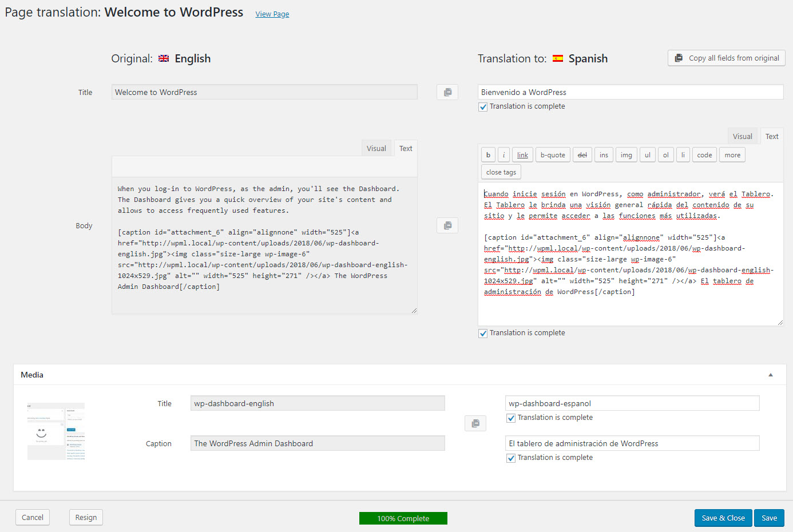
Task: Click the img quicktag button
Action: 626,155
